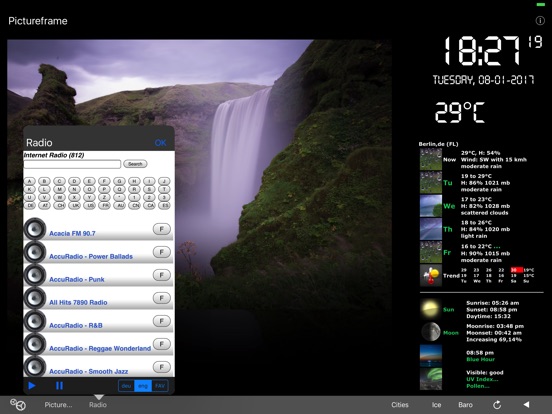Filter stations by country DE
This screenshot has height=414, width=552.
click(30, 205)
